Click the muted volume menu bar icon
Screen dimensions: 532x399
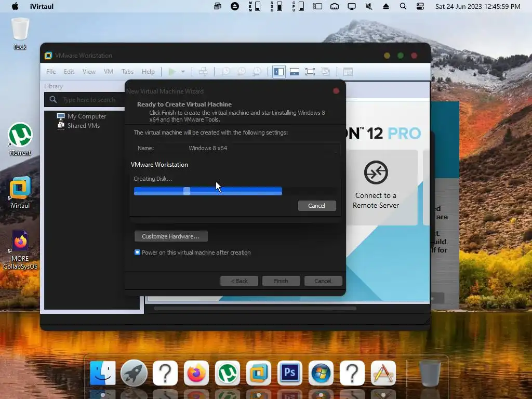[369, 6]
